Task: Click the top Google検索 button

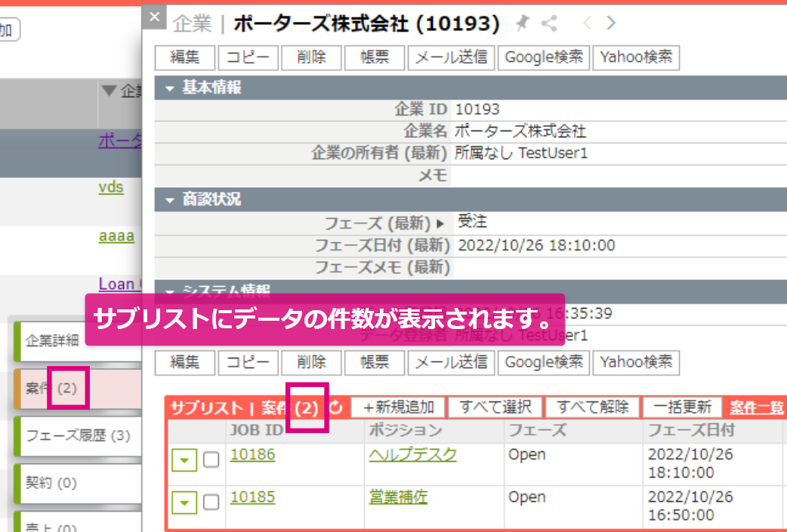Action: 544,57
